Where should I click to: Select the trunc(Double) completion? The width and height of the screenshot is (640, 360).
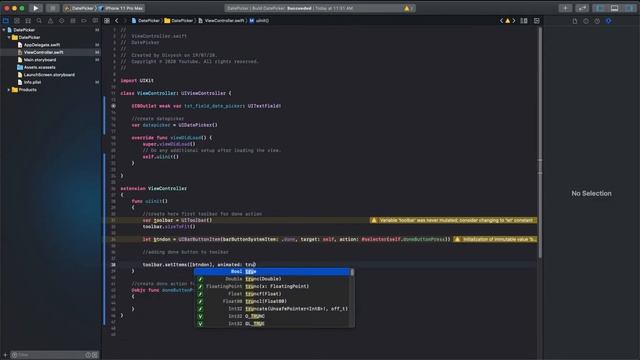(272, 279)
